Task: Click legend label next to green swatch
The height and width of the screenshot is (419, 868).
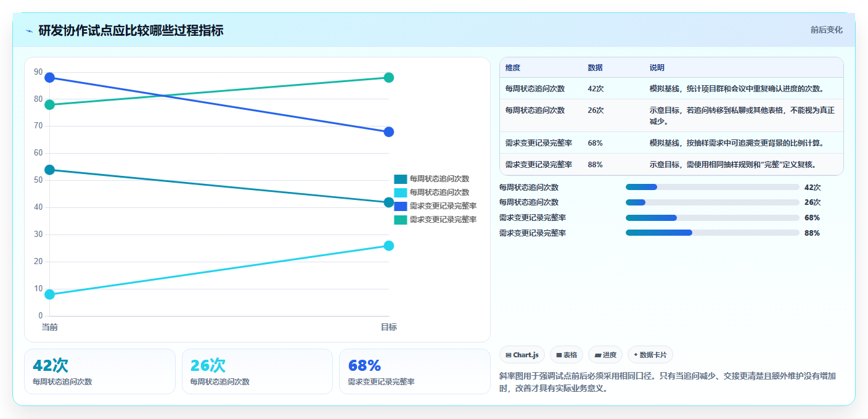Action: [x=443, y=220]
